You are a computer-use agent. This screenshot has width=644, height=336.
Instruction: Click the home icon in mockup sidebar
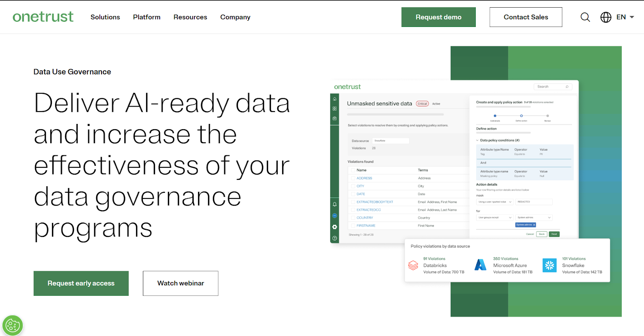click(x=334, y=99)
